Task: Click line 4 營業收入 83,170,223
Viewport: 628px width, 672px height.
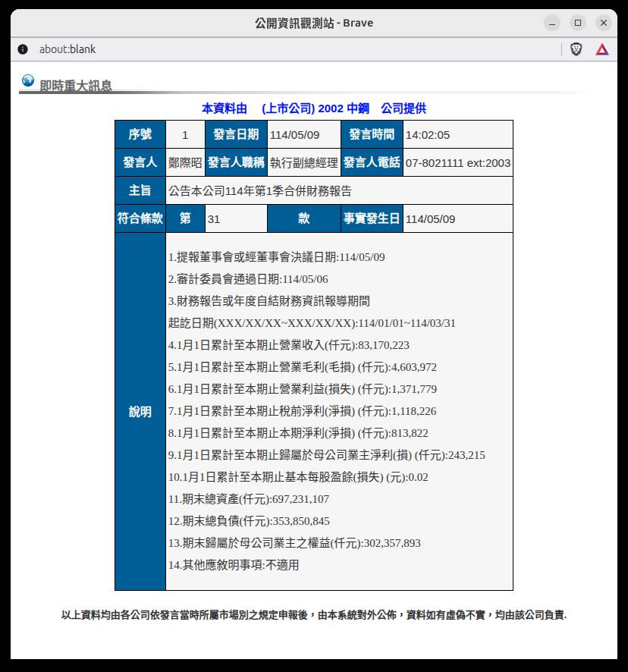Action: 288,345
